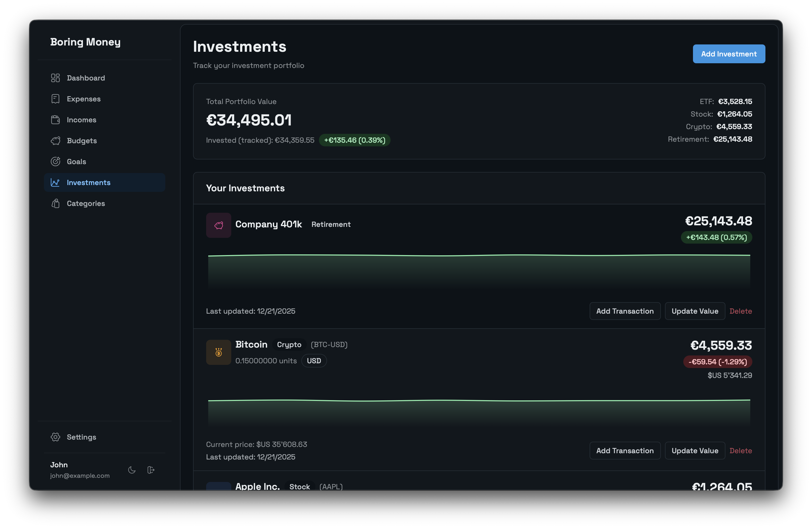Image resolution: width=812 pixels, height=529 pixels.
Task: Click the Goals target icon
Action: pos(55,162)
